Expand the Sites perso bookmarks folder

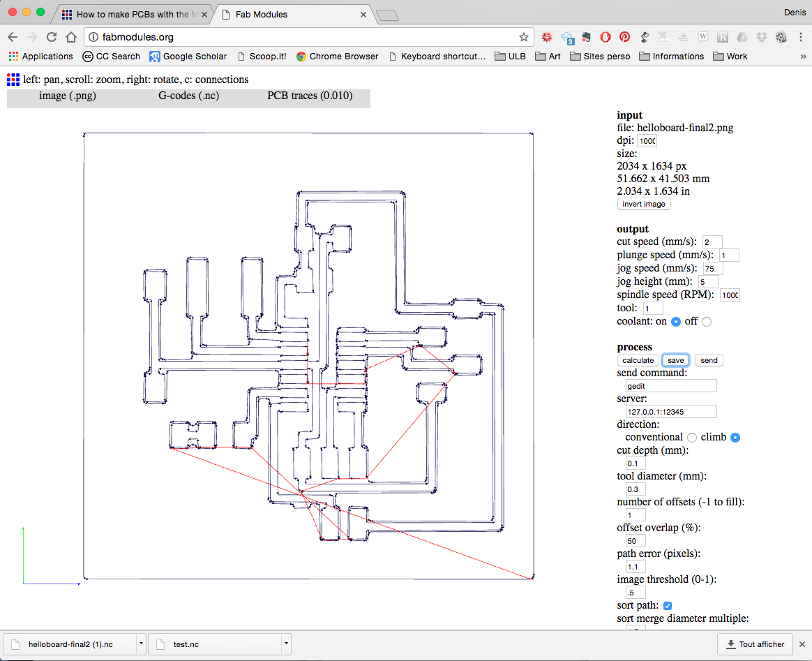click(x=600, y=57)
